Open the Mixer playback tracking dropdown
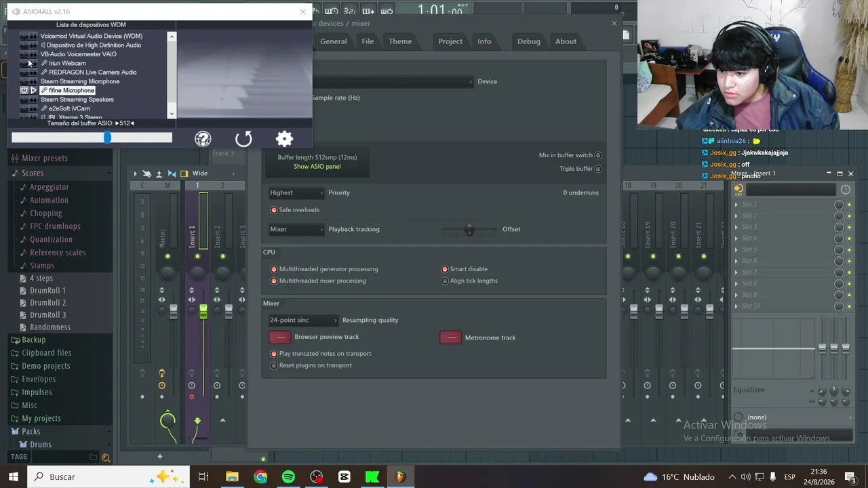 point(296,229)
